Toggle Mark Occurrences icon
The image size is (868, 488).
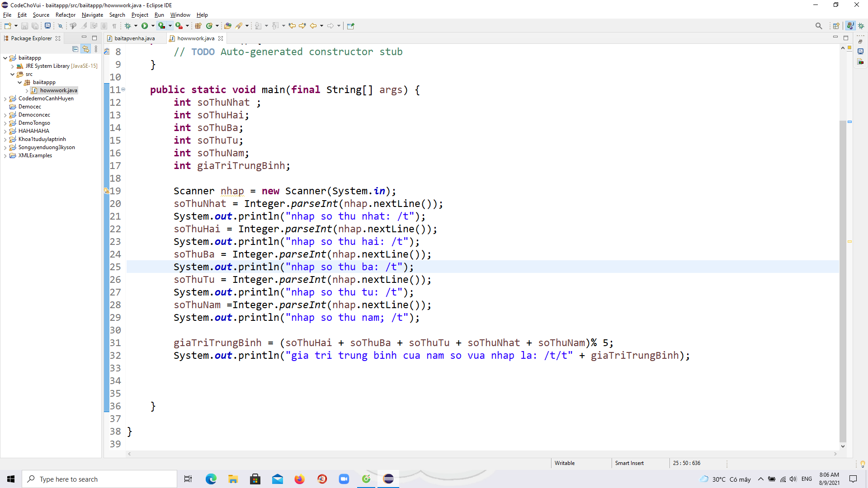pyautogui.click(x=84, y=26)
